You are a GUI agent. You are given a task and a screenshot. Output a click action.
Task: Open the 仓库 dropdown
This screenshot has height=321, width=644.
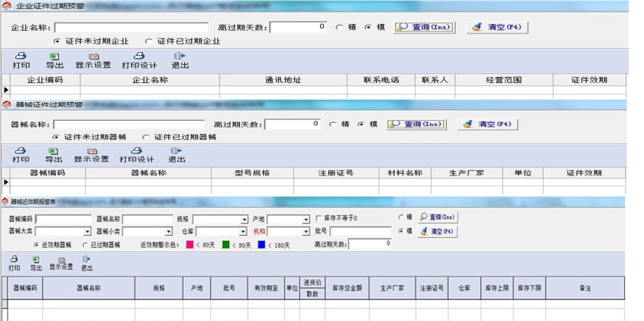243,231
